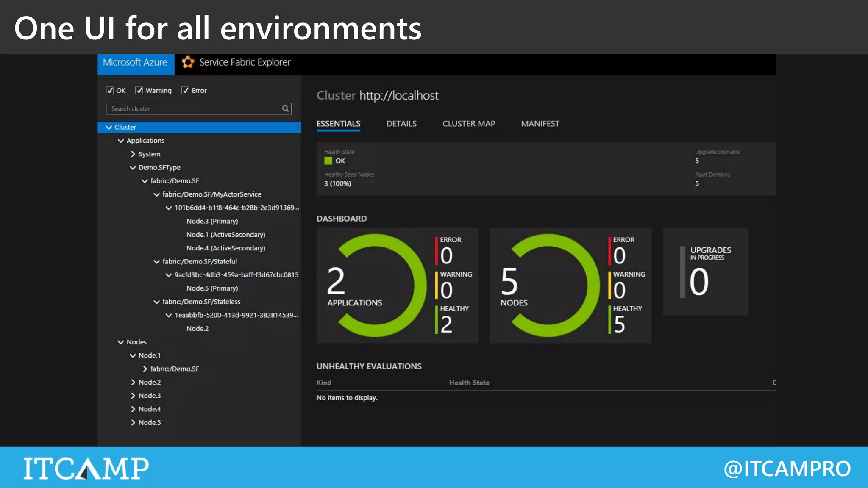Click the ITCAMP logo in the footer
This screenshot has height=488, width=868.
[x=86, y=469]
